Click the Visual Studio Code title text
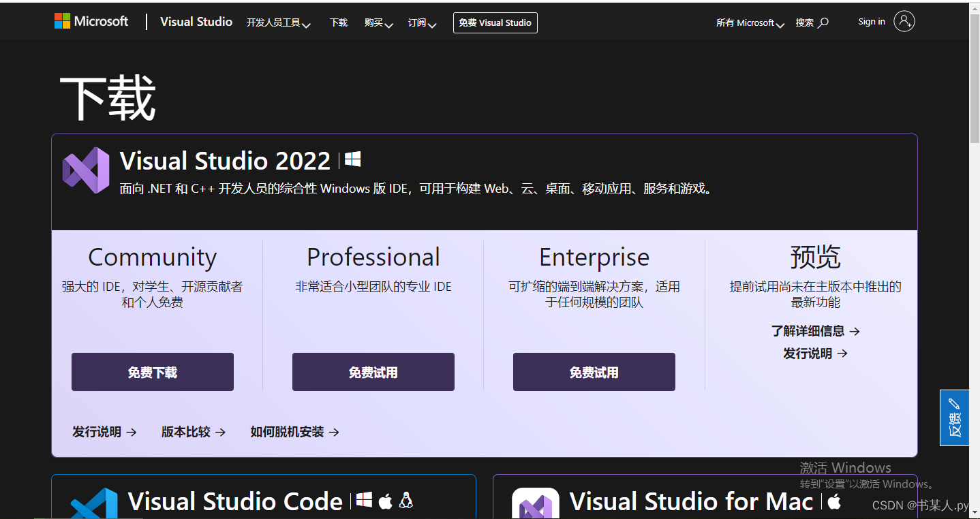Image resolution: width=980 pixels, height=519 pixels. (235, 502)
